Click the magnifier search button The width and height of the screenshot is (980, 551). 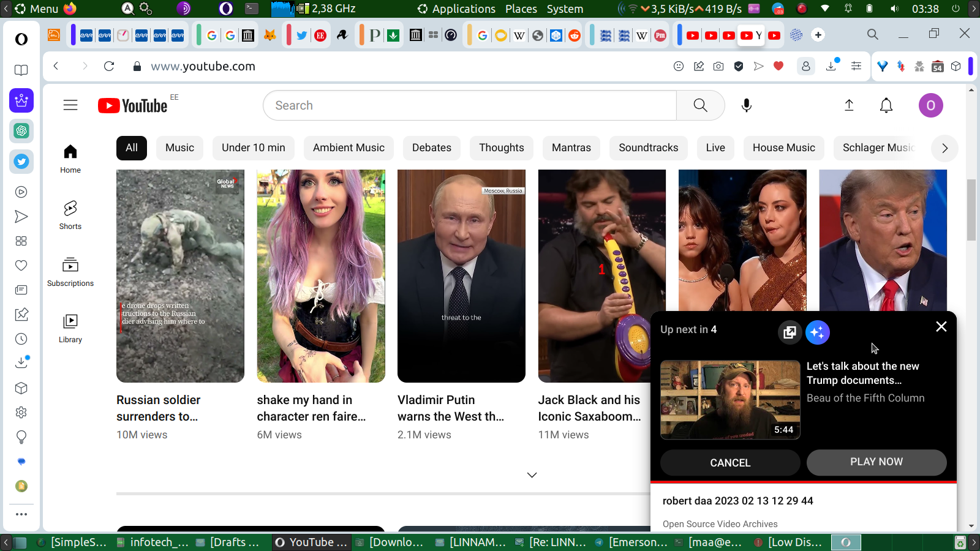pyautogui.click(x=700, y=105)
